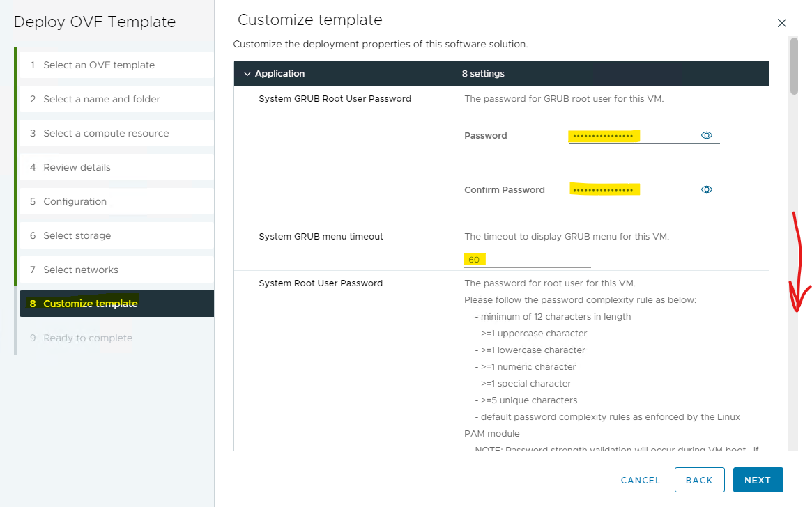Jump to step 4 Review details
This screenshot has height=507, width=812.
77,167
